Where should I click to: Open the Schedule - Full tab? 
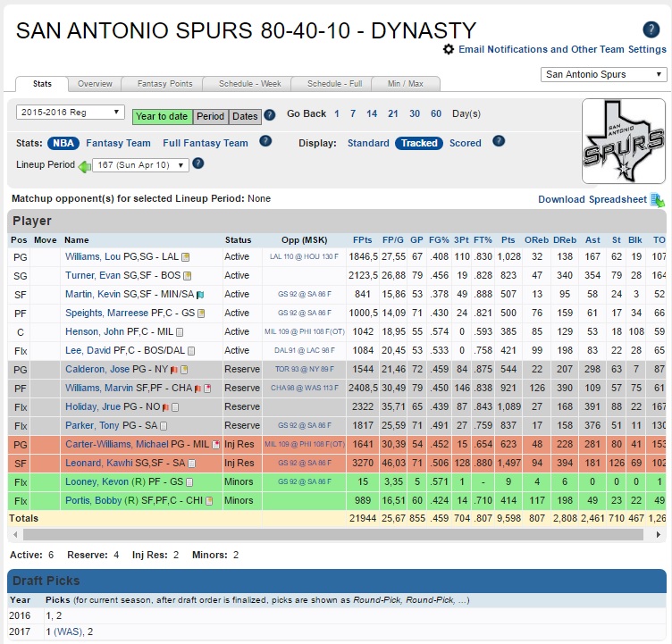pyautogui.click(x=334, y=84)
